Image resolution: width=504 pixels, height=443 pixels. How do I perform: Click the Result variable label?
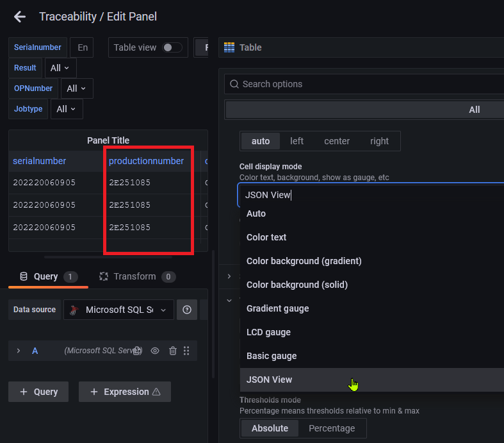25,68
